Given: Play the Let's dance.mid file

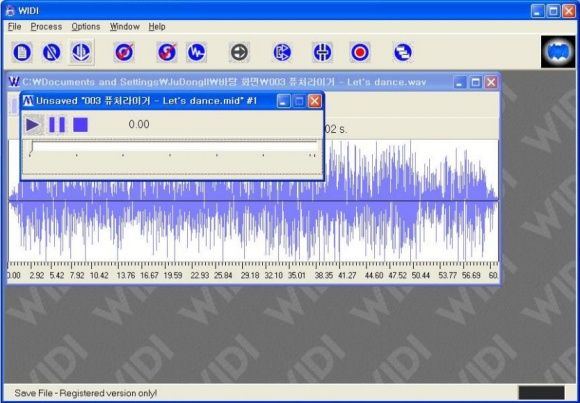Looking at the screenshot, I should tap(33, 125).
